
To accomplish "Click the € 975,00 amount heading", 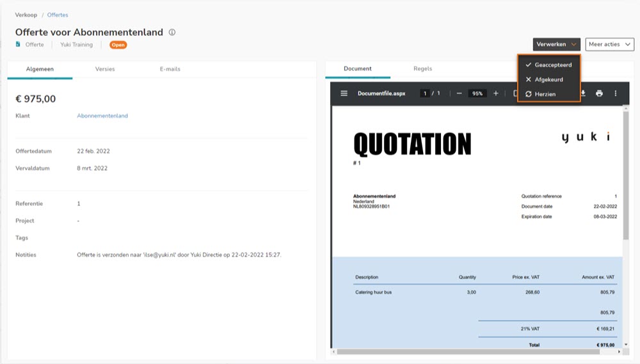I will (x=35, y=99).
